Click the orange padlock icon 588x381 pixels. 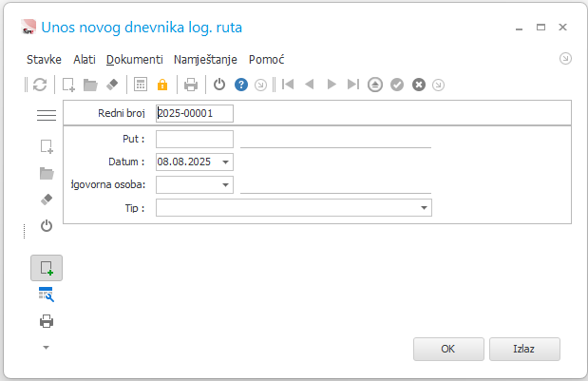(162, 85)
